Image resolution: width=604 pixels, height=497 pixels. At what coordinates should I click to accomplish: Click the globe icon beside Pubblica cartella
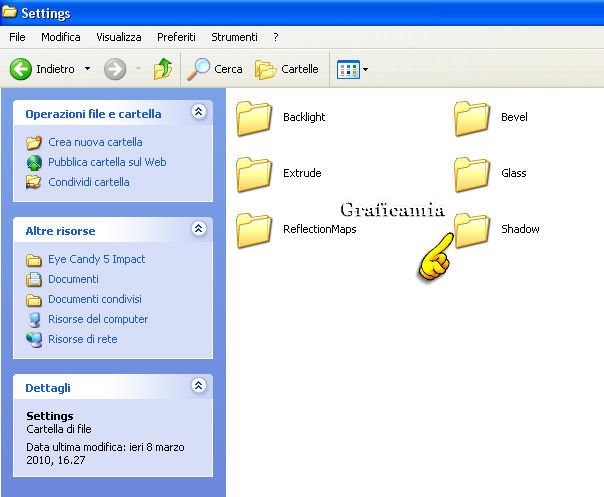pos(34,163)
